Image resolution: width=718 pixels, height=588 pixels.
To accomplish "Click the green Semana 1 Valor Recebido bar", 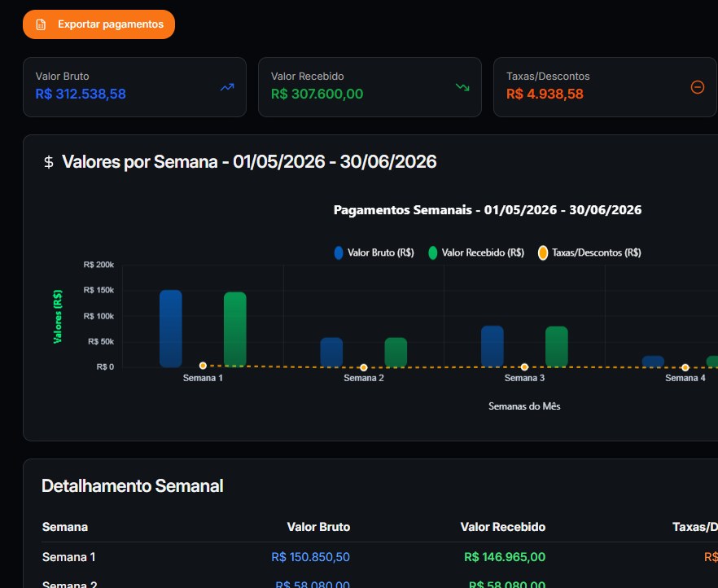I will click(x=235, y=329).
